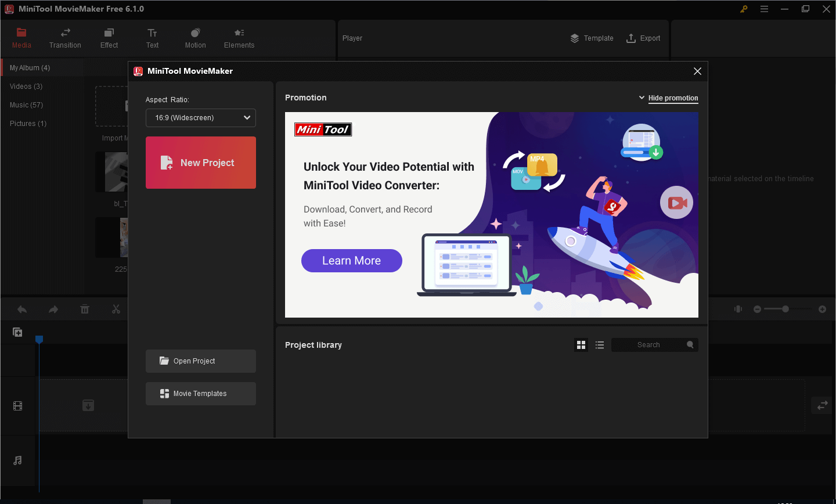The height and width of the screenshot is (504, 836).
Task: Open Movie Templates
Action: [x=201, y=394]
